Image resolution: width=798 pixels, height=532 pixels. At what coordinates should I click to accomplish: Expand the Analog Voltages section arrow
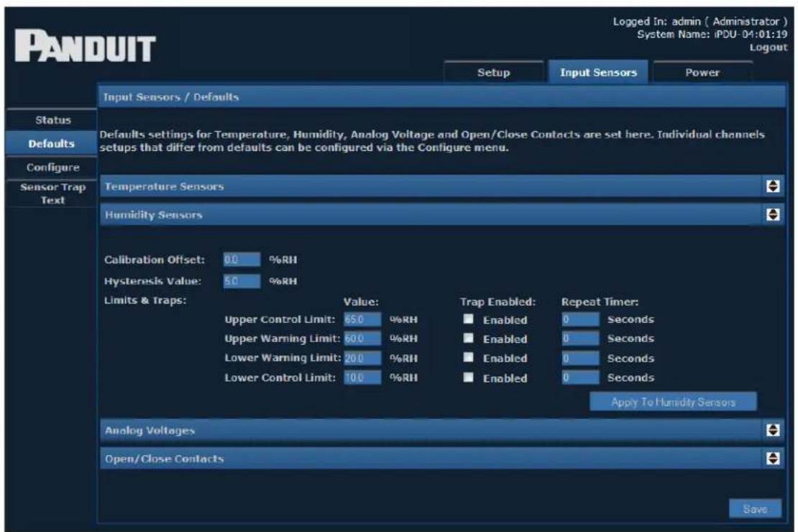(x=773, y=430)
